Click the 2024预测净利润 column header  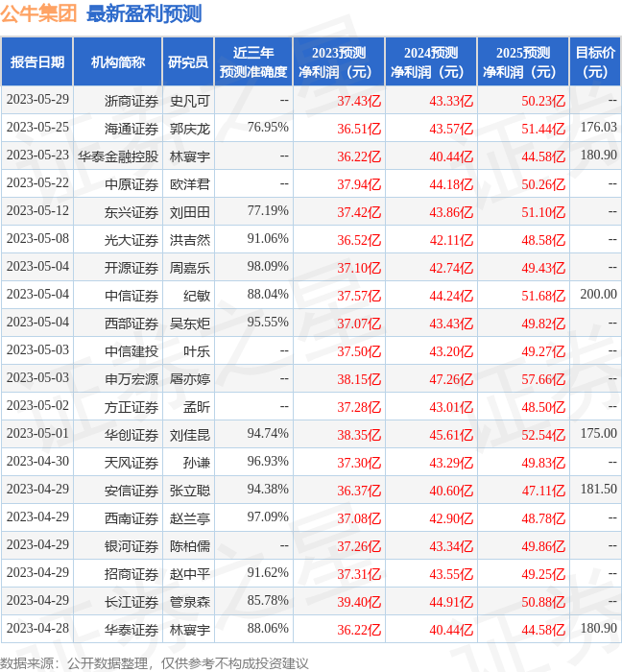tap(431, 61)
